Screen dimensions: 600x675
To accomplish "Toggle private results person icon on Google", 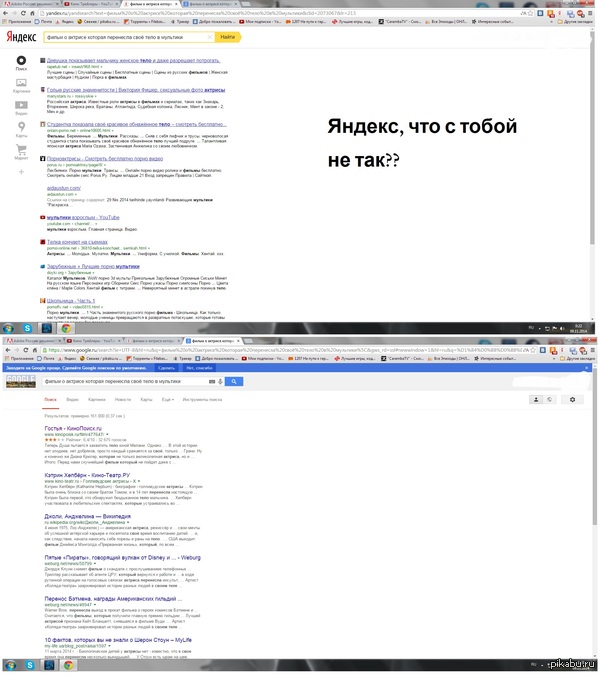I will click(x=536, y=400).
